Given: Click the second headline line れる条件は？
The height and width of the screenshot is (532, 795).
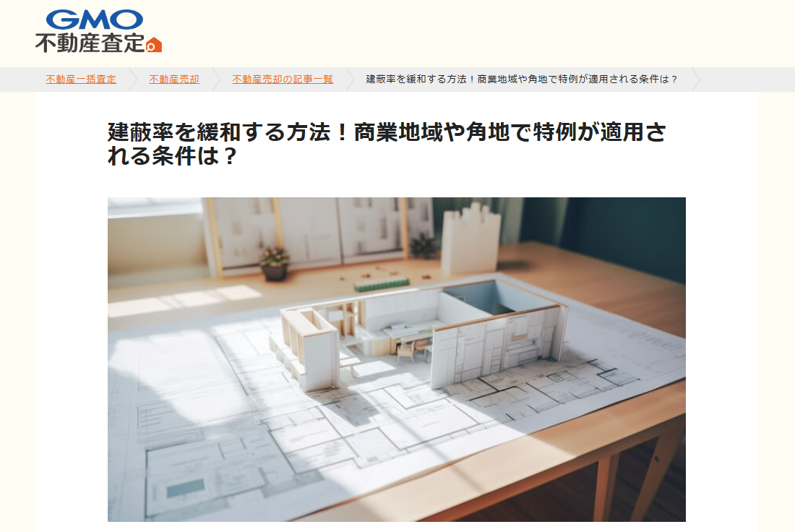Looking at the screenshot, I should click(172, 156).
